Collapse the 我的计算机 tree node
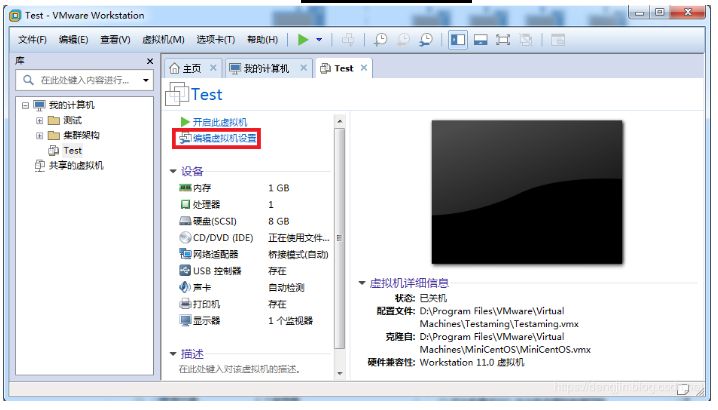 (x=25, y=105)
